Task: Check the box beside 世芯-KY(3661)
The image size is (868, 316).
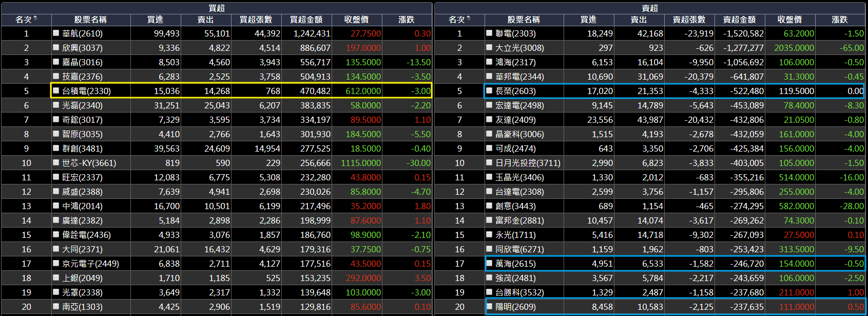Action: tap(56, 162)
